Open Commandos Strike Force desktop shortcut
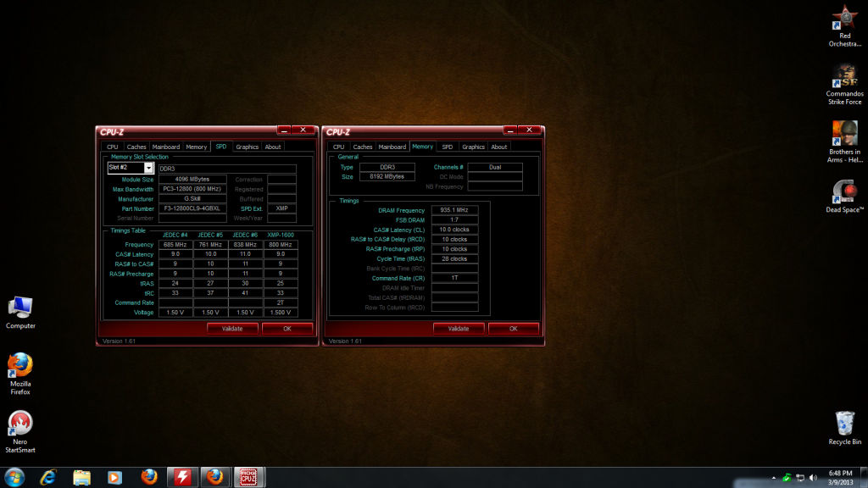Image resolution: width=868 pixels, height=488 pixels. click(845, 84)
